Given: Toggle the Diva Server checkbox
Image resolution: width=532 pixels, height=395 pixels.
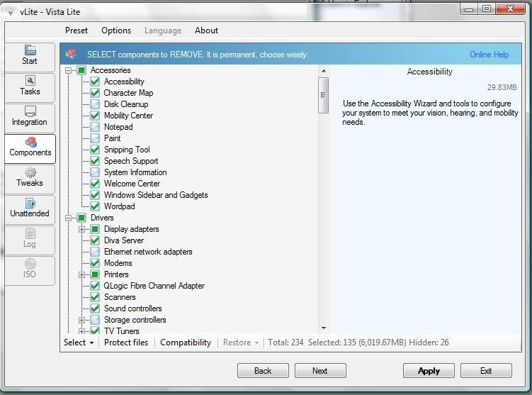Looking at the screenshot, I should (95, 240).
